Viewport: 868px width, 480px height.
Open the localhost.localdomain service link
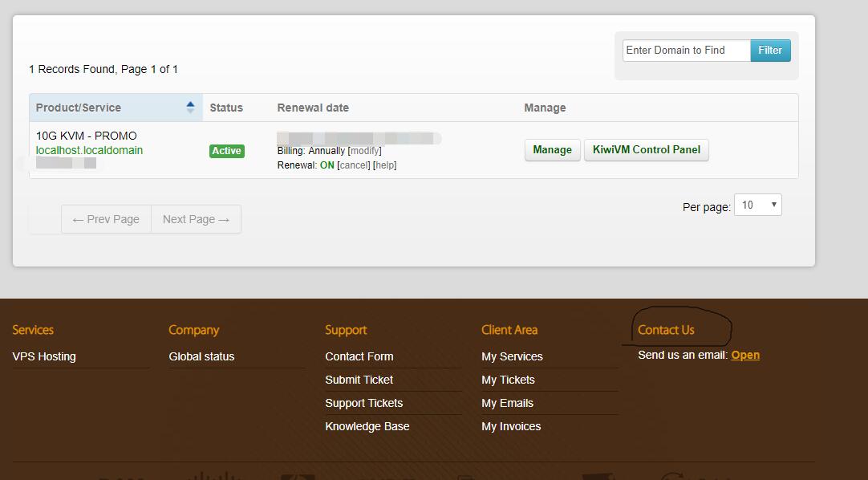pos(89,150)
